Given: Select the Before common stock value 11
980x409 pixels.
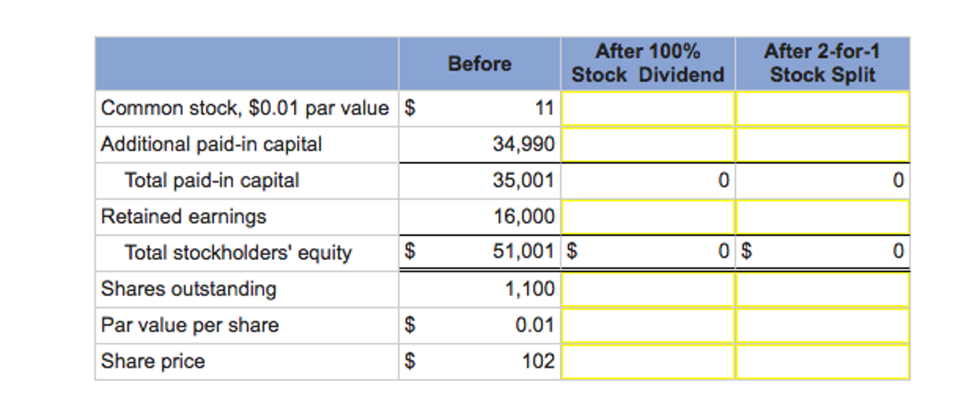Looking at the screenshot, I should (544, 108).
